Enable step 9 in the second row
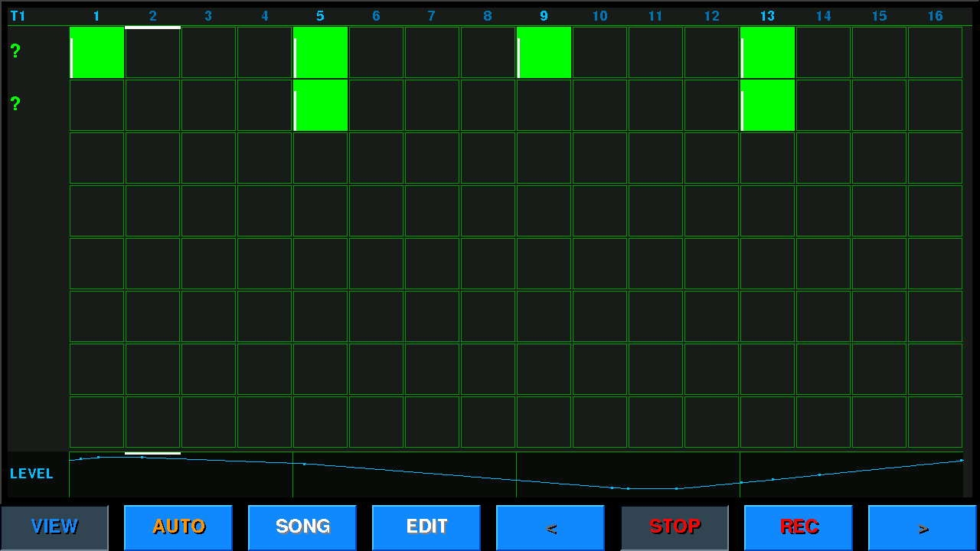 [x=544, y=105]
